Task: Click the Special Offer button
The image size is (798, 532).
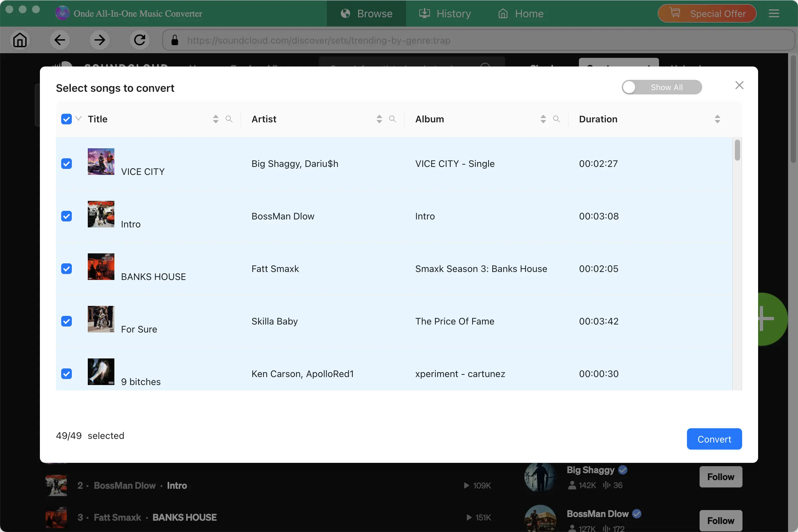Action: (x=707, y=13)
